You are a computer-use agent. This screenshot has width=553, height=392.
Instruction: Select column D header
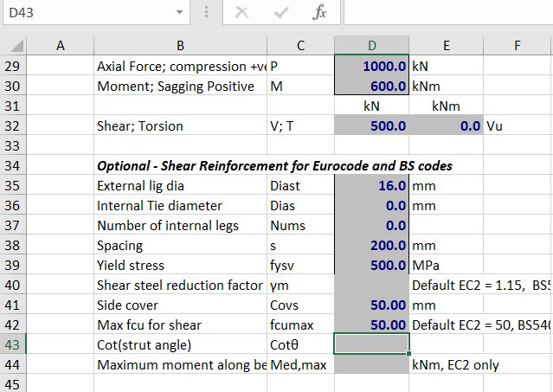click(371, 46)
